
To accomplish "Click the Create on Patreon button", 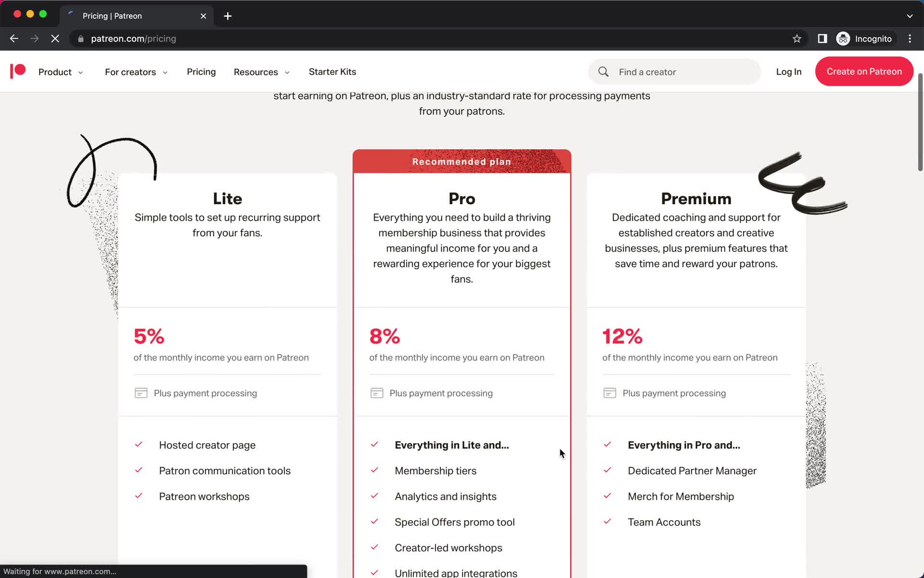I will click(x=864, y=71).
